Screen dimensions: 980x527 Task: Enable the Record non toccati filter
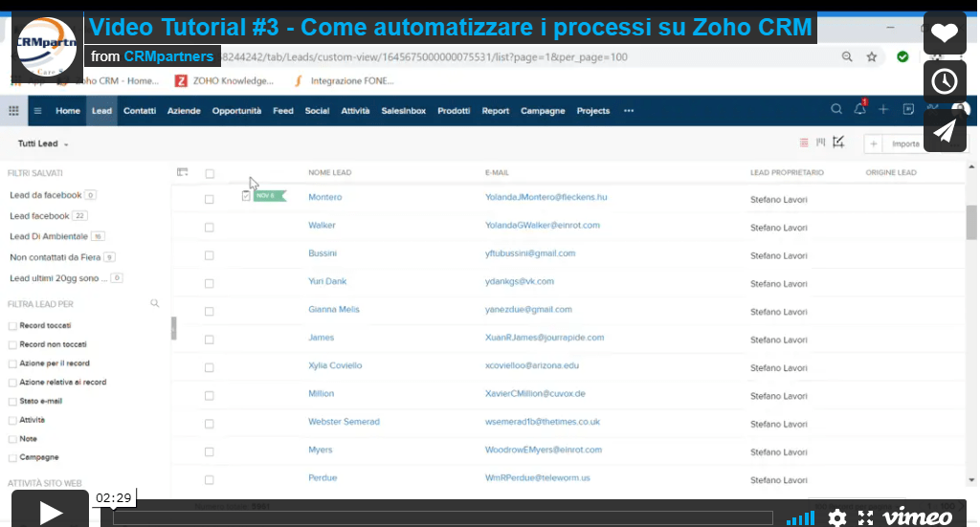pos(12,344)
